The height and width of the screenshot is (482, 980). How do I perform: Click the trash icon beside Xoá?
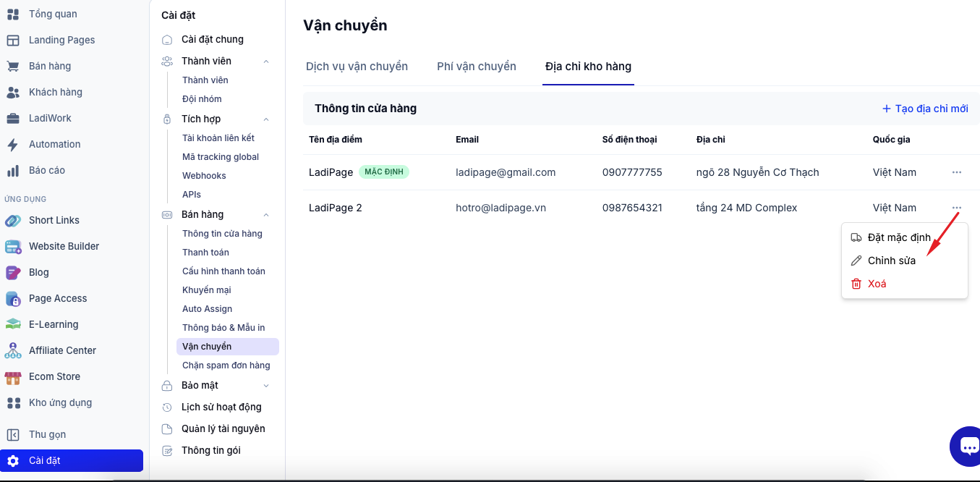[856, 284]
